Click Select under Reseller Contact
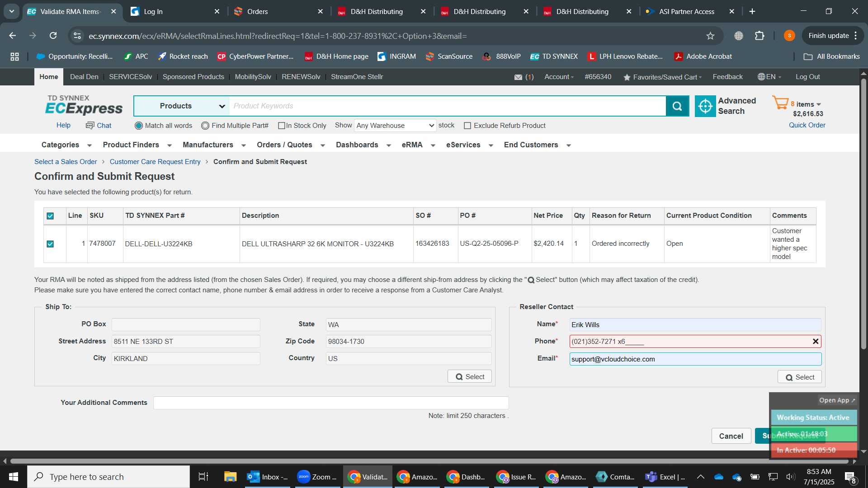This screenshot has width=868, height=488. click(x=800, y=377)
